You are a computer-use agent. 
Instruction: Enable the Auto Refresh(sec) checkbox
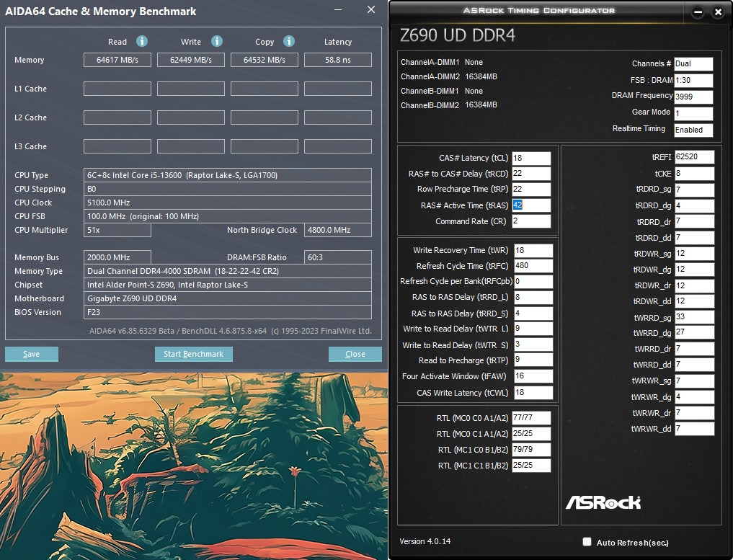[587, 541]
